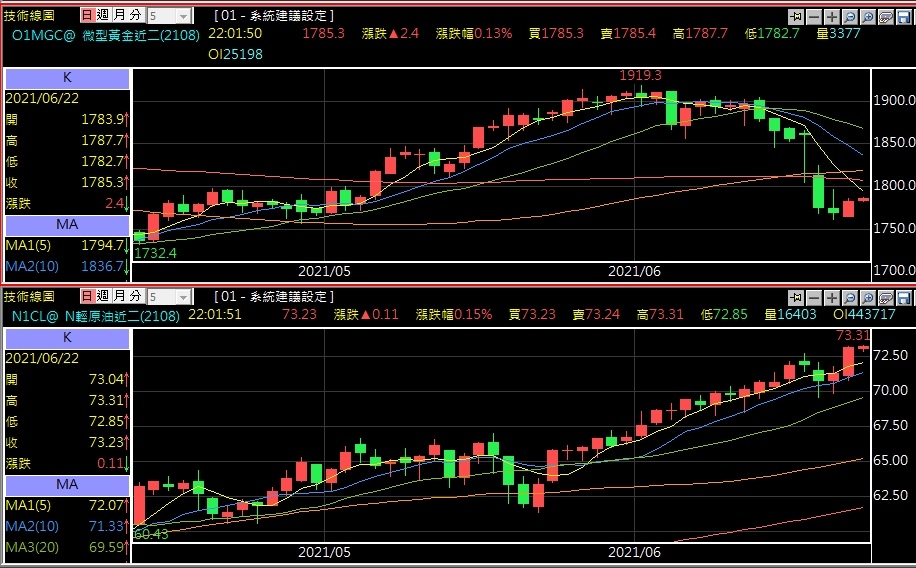The image size is (916, 568).
Task: Switch gold chart to monthly (月) period
Action: (x=119, y=15)
